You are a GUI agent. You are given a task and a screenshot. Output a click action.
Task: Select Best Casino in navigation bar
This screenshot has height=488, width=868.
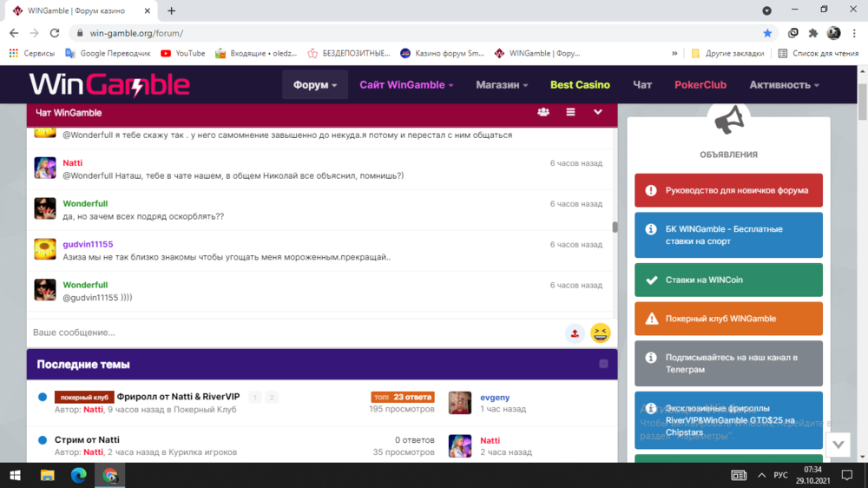click(580, 85)
